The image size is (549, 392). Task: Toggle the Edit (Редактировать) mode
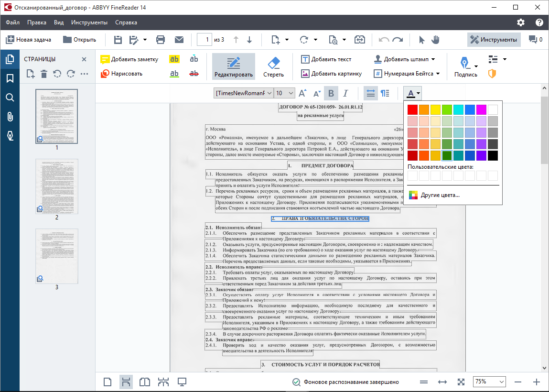234,66
